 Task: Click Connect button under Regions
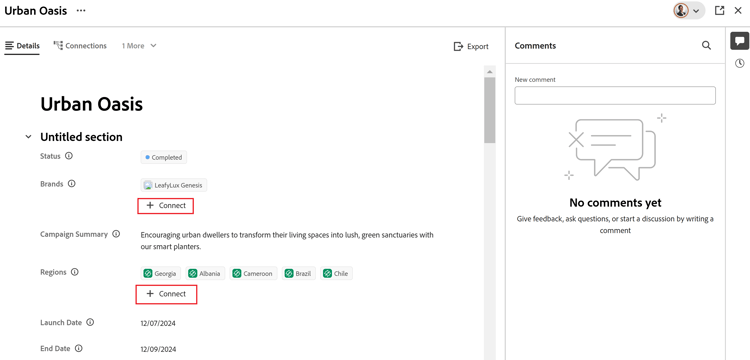tap(166, 294)
